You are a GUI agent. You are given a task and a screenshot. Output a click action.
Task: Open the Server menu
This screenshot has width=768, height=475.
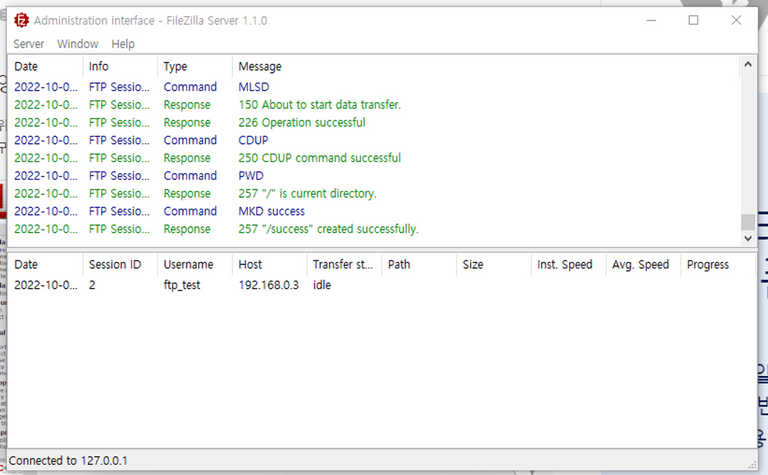[28, 44]
